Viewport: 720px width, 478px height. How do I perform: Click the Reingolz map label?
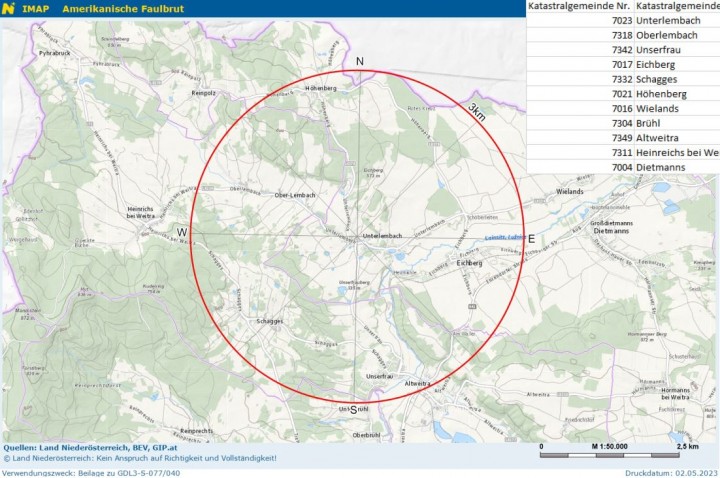(x=203, y=93)
